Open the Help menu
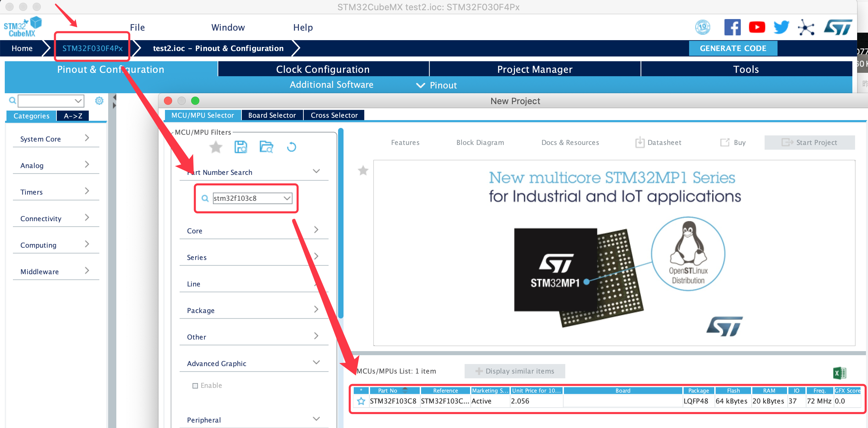 pyautogui.click(x=303, y=28)
